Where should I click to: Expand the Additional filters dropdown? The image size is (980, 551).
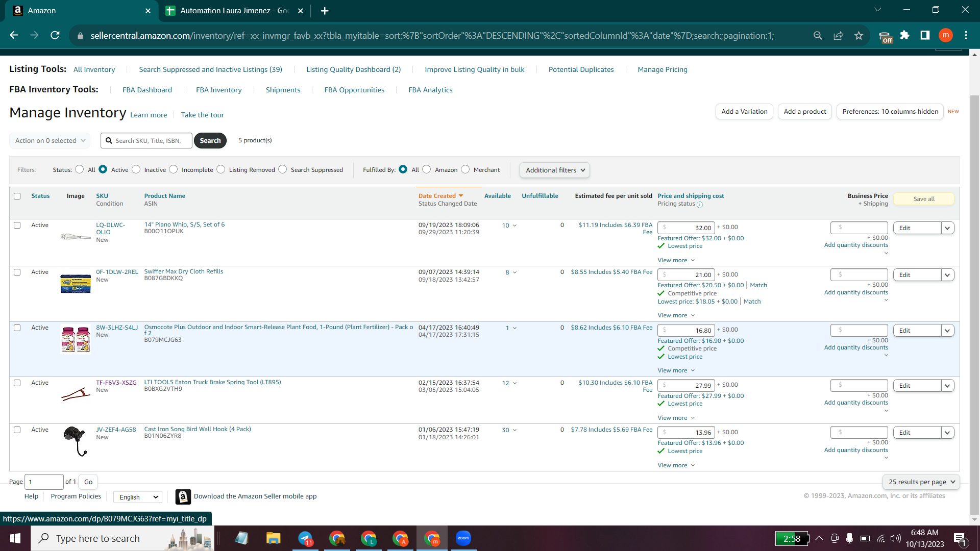click(x=555, y=170)
